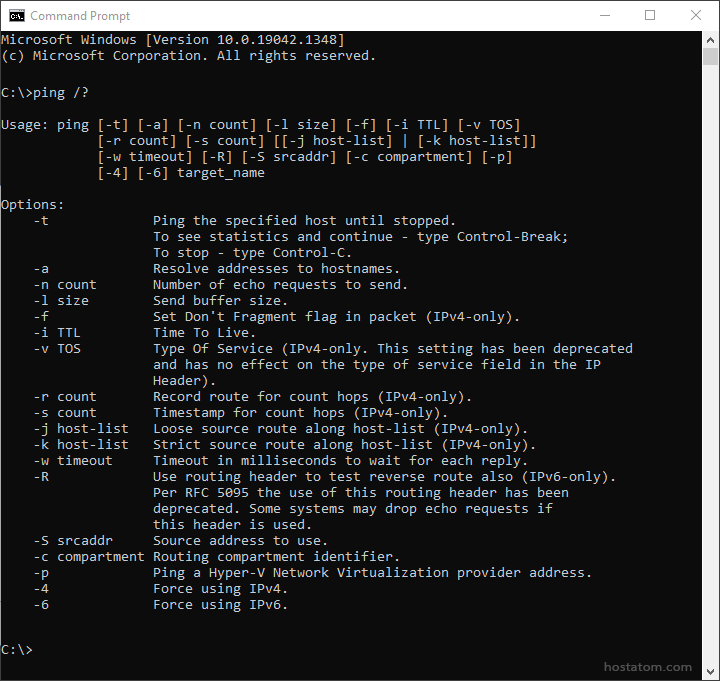Click the '-t' option in the list
This screenshot has height=681, width=720.
(x=41, y=221)
